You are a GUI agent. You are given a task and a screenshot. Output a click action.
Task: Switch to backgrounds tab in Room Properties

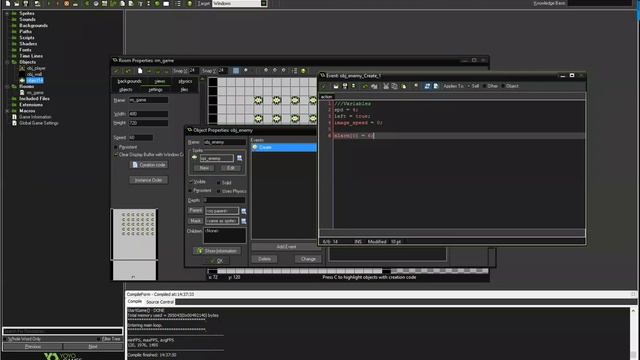[129, 81]
